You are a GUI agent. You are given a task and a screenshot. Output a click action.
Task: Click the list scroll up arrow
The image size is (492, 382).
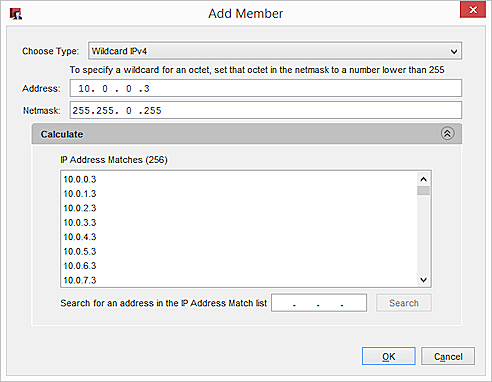pos(423,179)
